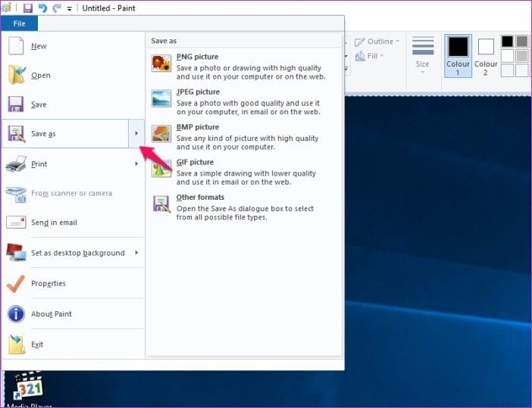Click the Fill bucket icon in ribbon
The width and height of the screenshot is (532, 408).
click(x=360, y=56)
